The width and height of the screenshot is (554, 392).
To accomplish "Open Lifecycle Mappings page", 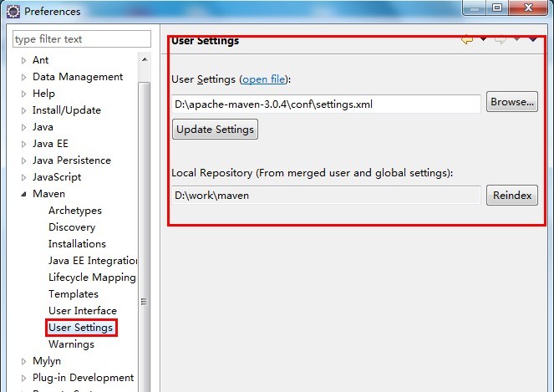I will (92, 277).
